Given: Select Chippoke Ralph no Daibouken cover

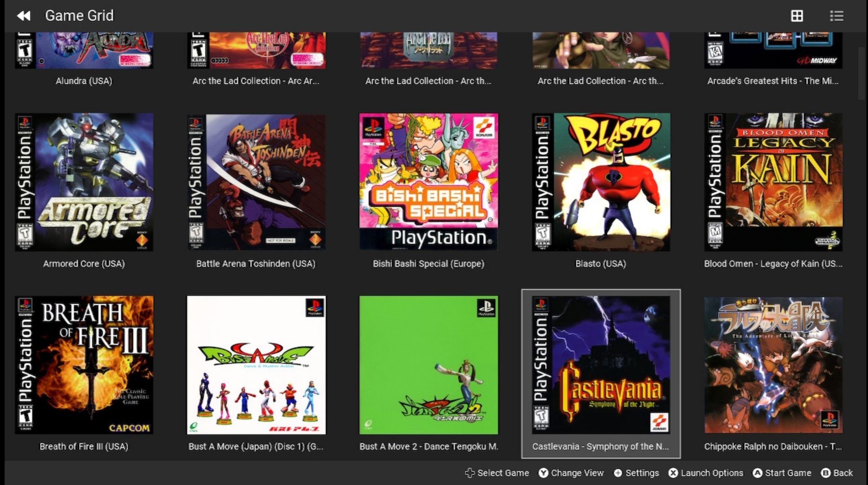Looking at the screenshot, I should [773, 365].
